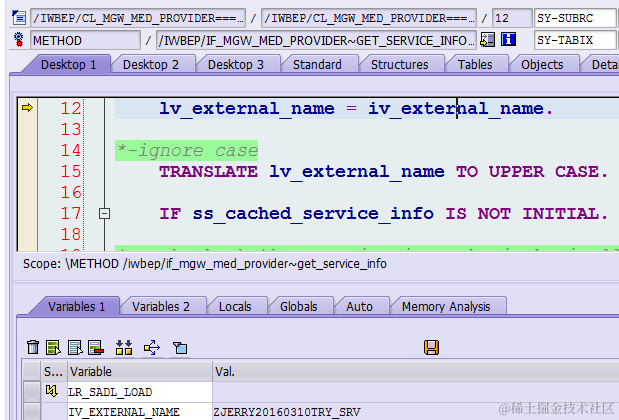Open the Locals tab
619x420 pixels.
point(235,306)
